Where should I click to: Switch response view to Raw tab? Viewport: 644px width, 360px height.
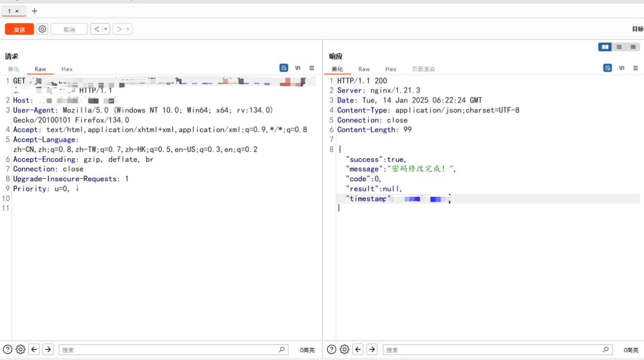(364, 69)
